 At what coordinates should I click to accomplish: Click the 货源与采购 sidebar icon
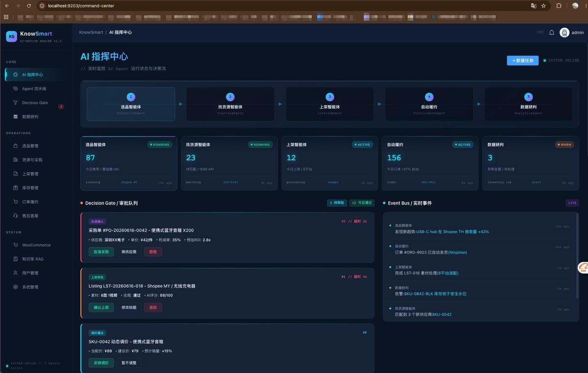tap(16, 160)
